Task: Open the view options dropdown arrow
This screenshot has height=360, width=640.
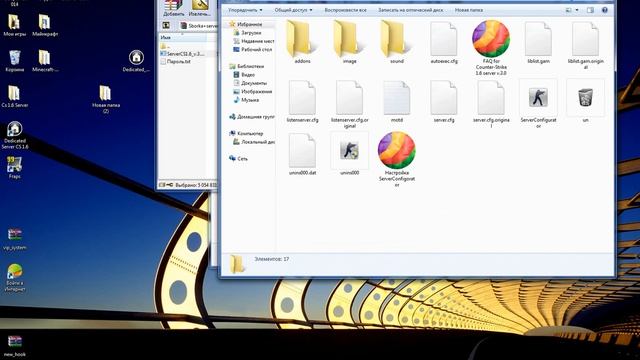Action: tap(577, 10)
